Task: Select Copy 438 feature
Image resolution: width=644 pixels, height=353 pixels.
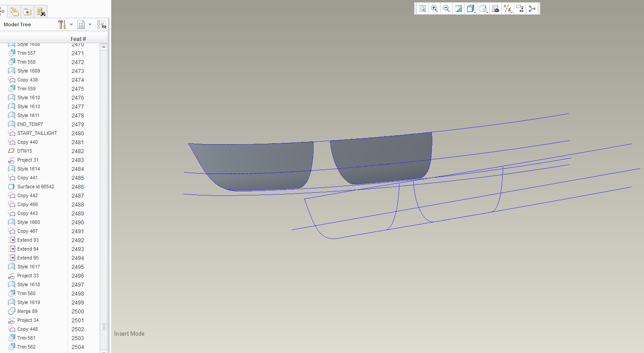Action: pos(28,80)
